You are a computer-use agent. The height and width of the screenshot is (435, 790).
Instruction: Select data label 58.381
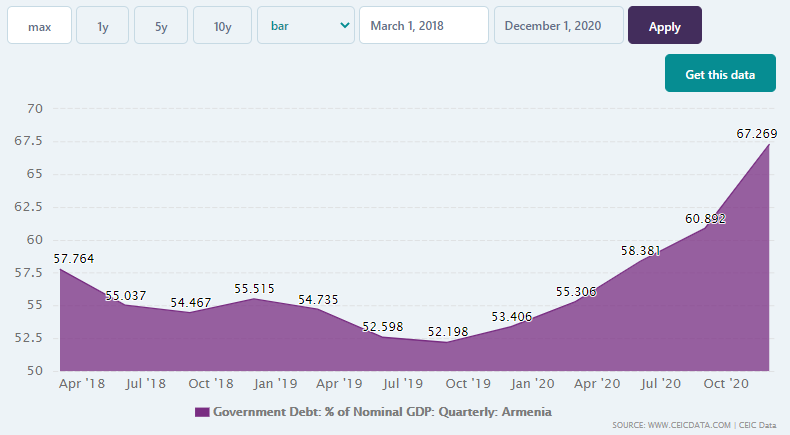[x=641, y=251]
